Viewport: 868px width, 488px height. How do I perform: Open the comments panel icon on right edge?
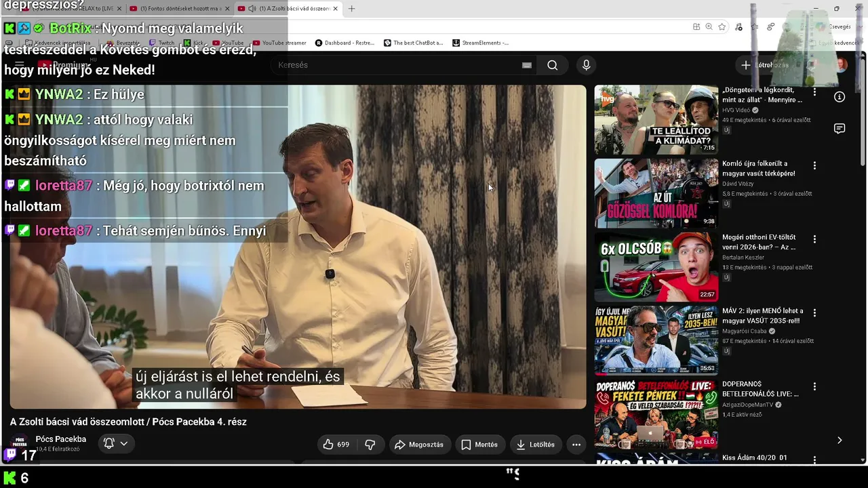840,129
